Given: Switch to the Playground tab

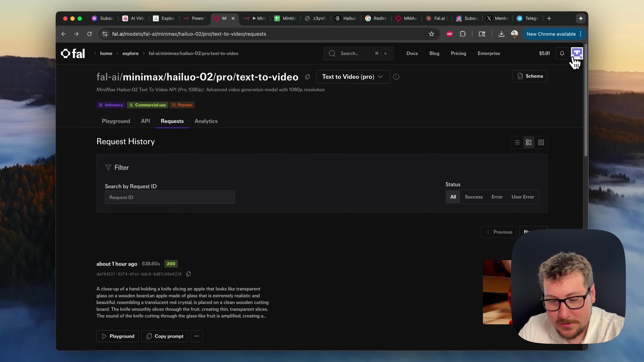Looking at the screenshot, I should pyautogui.click(x=116, y=121).
